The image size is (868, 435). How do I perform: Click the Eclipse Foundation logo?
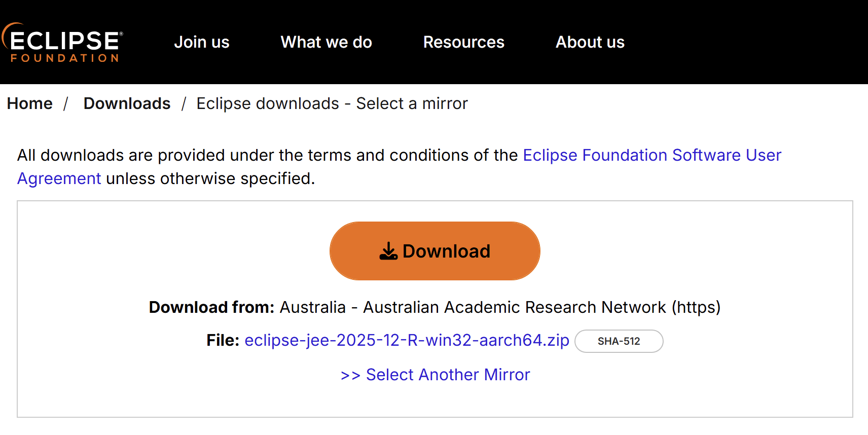pos(62,43)
